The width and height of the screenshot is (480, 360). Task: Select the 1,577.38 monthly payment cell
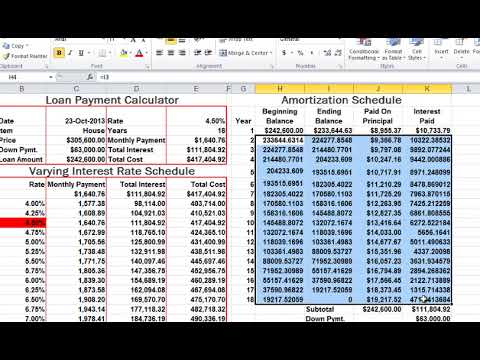tap(76, 204)
